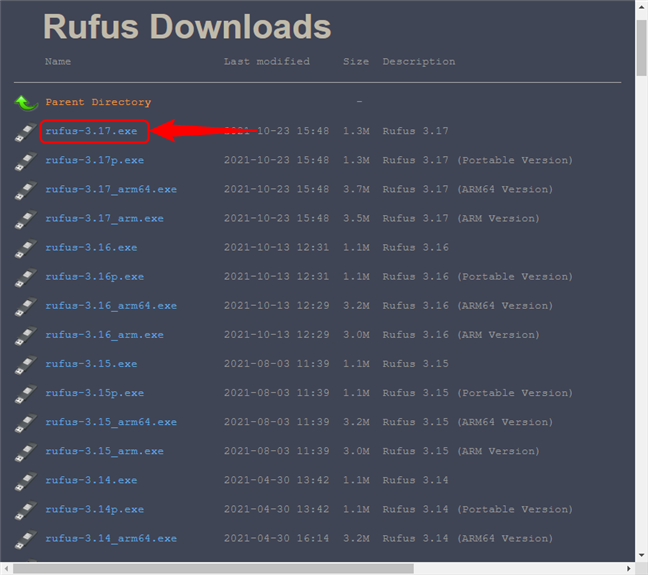The width and height of the screenshot is (648, 575).
Task: Download rufus-3.14p.exe portable version
Action: [x=95, y=509]
